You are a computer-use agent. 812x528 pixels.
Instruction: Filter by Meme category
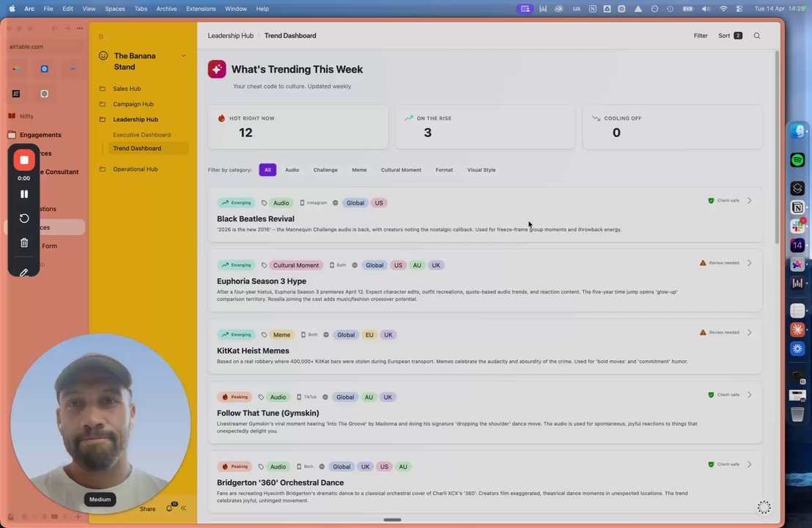[x=359, y=170]
